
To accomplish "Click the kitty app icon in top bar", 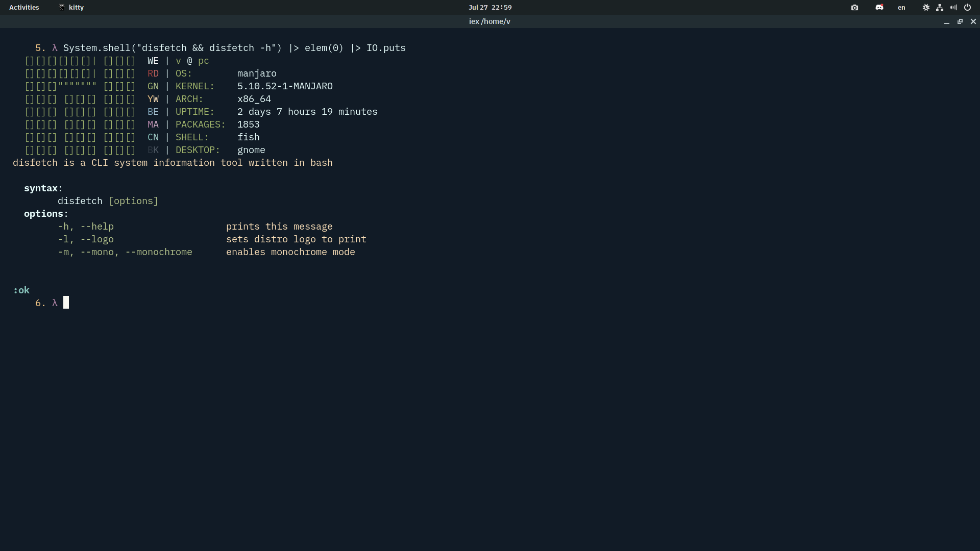I will coord(62,8).
